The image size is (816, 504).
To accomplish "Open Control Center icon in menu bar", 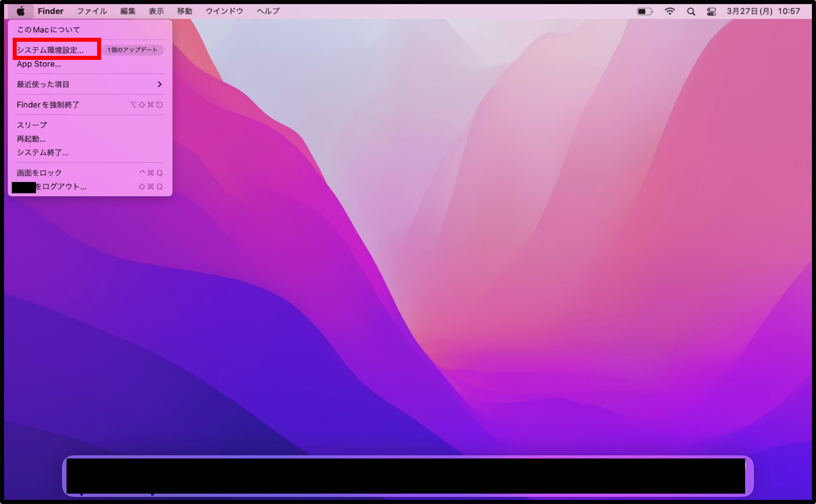I will (x=711, y=12).
